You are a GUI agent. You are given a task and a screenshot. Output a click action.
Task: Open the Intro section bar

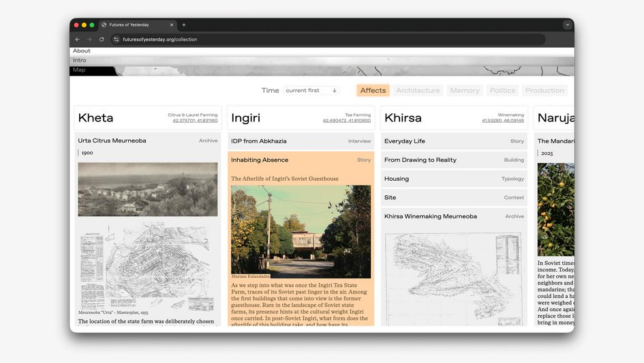pos(322,61)
